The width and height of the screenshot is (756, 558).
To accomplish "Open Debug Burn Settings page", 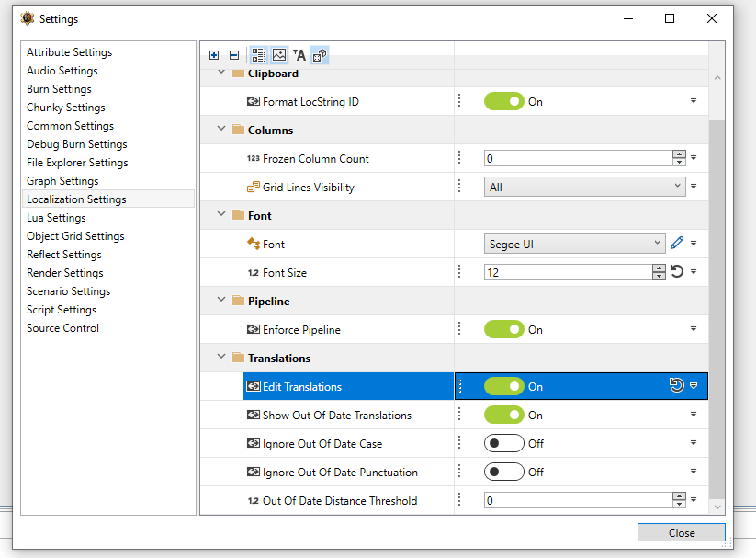I will pyautogui.click(x=77, y=143).
